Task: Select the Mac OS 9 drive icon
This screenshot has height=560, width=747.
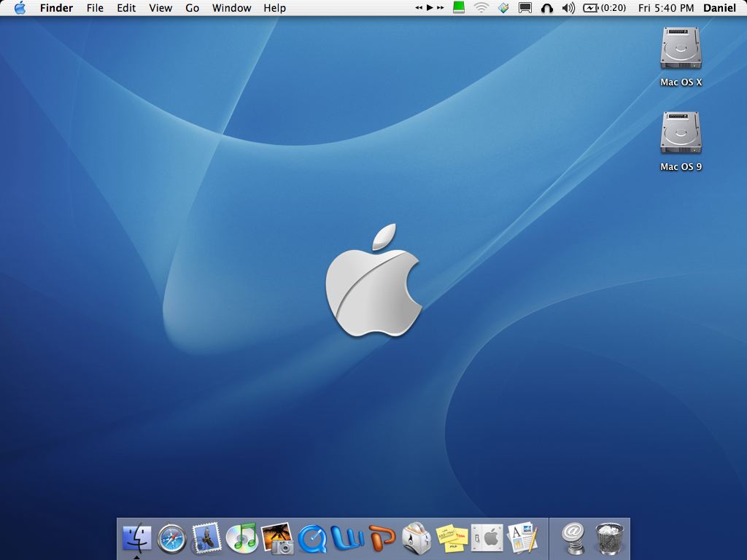Action: [x=681, y=134]
